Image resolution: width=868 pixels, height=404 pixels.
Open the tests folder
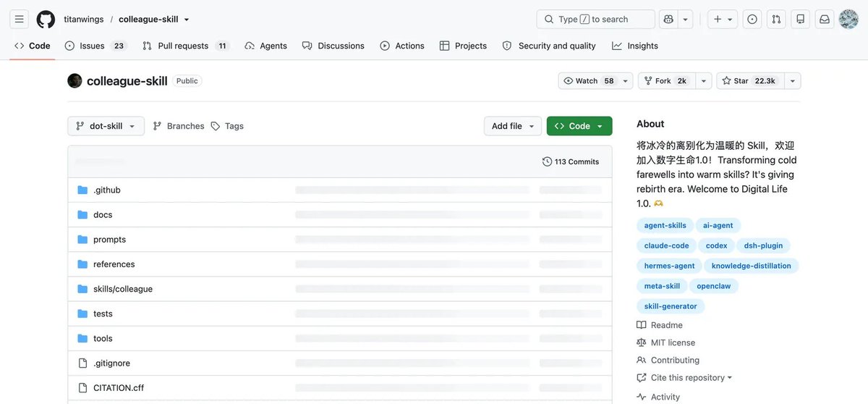tap(103, 313)
